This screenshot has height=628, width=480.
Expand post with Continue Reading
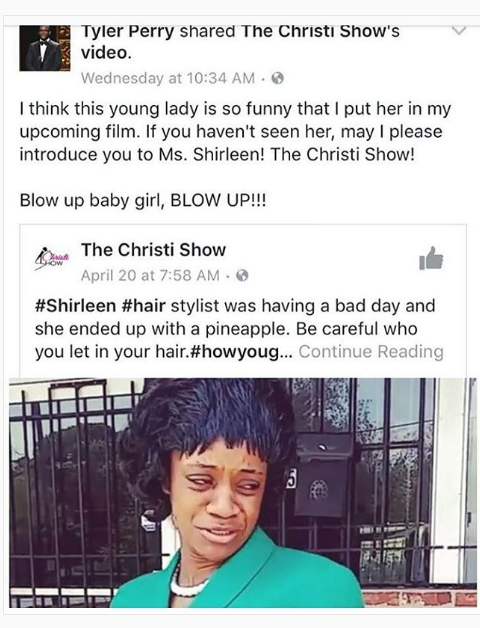tap(371, 352)
